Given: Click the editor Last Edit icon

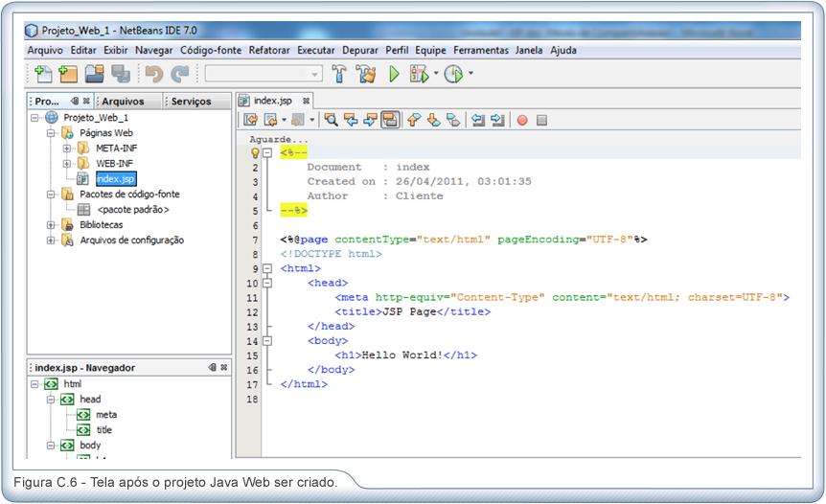Looking at the screenshot, I should (251, 120).
